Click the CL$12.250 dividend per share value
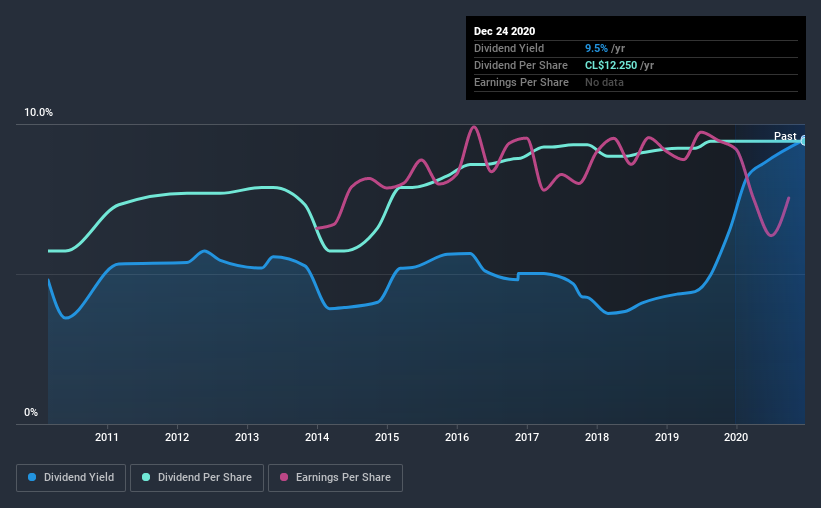Image resolution: width=821 pixels, height=508 pixels. tap(611, 65)
